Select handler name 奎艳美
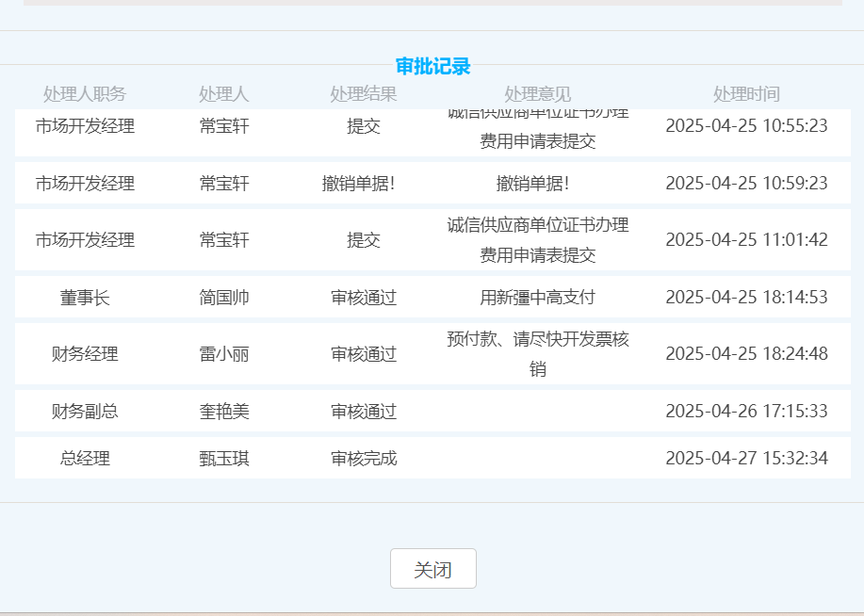Image resolution: width=864 pixels, height=616 pixels. (224, 412)
